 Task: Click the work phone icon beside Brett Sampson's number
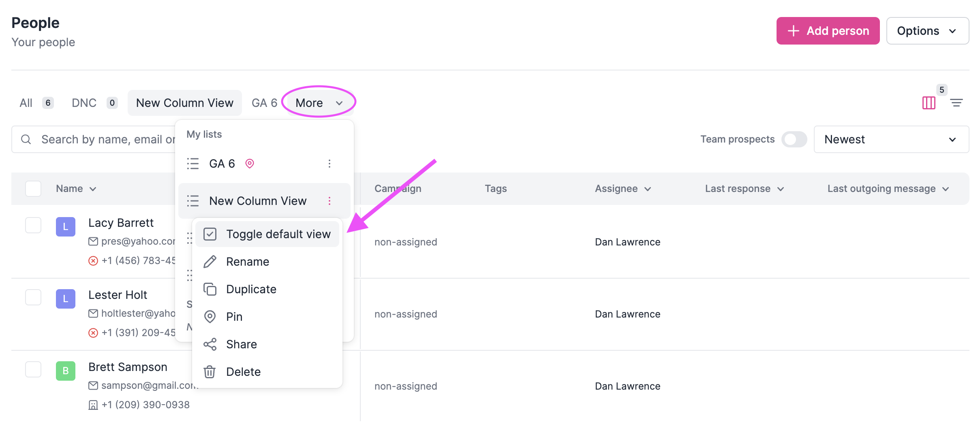[x=92, y=404]
